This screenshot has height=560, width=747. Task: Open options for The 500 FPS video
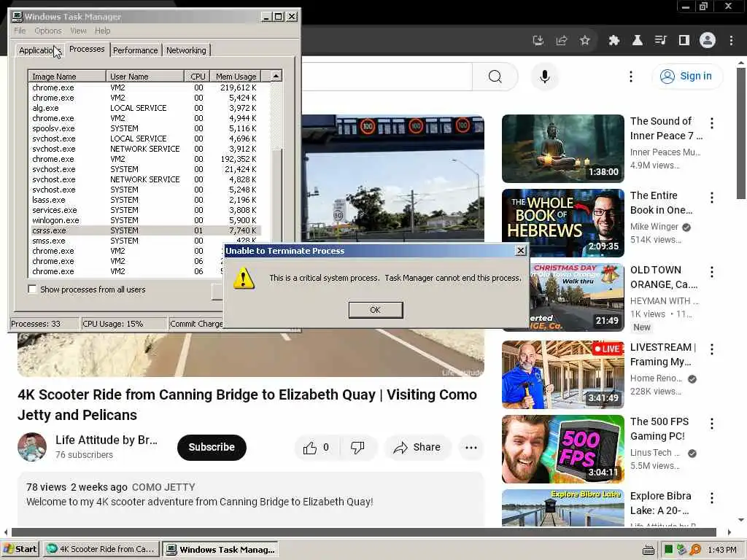[712, 424]
